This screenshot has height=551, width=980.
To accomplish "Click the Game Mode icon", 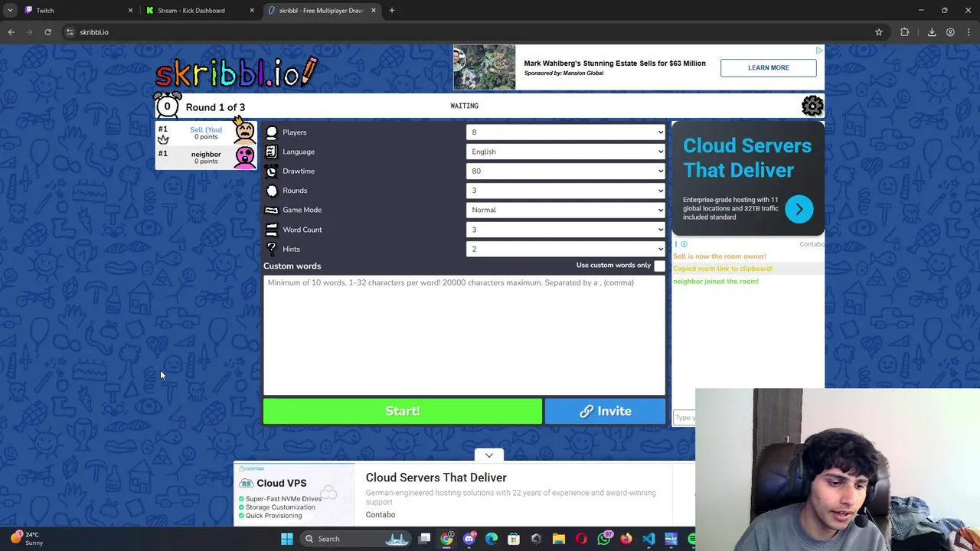I will pyautogui.click(x=271, y=210).
